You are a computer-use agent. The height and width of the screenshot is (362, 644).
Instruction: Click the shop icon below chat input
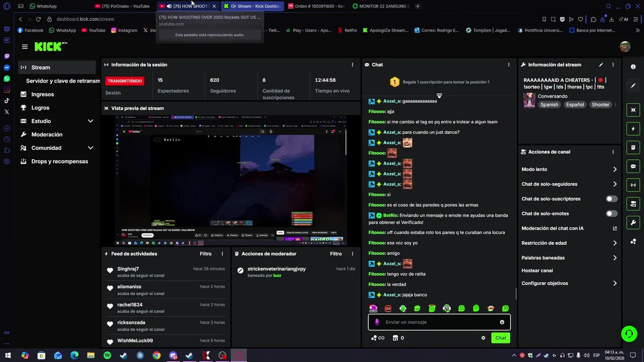395,338
